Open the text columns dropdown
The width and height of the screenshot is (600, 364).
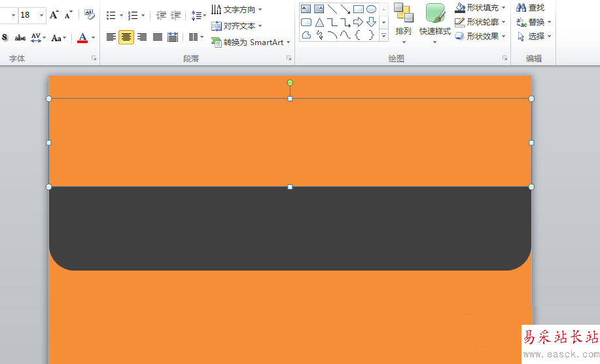pyautogui.click(x=196, y=37)
